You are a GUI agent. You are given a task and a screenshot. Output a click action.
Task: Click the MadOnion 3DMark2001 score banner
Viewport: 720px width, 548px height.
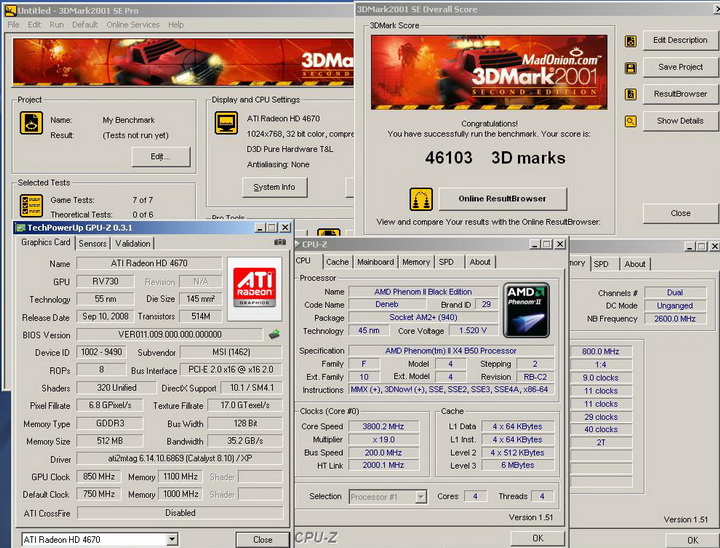tap(489, 72)
